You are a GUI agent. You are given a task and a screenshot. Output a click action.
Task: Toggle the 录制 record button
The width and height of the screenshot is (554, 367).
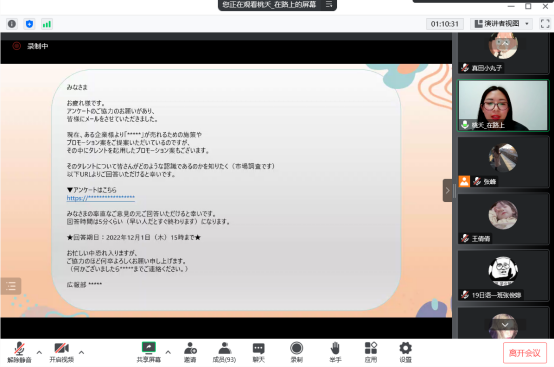click(296, 352)
